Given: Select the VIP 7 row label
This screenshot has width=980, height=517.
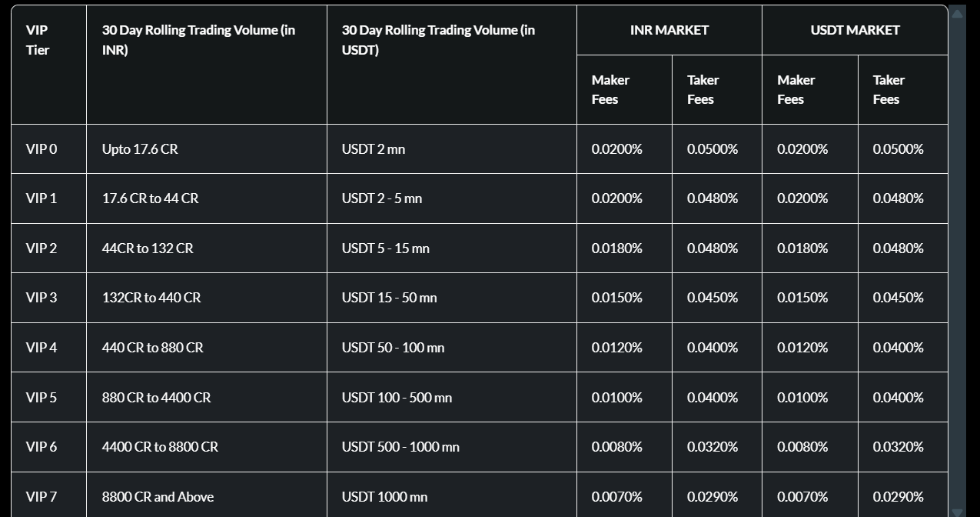Looking at the screenshot, I should pyautogui.click(x=42, y=497).
